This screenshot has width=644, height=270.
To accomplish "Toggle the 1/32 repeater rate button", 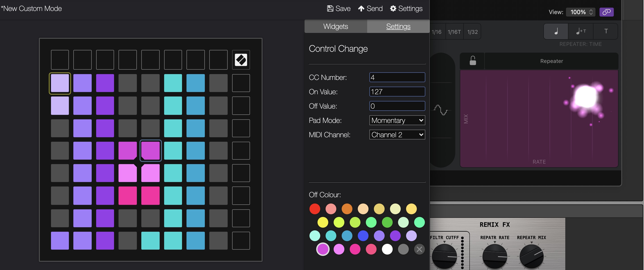I will coord(472,32).
